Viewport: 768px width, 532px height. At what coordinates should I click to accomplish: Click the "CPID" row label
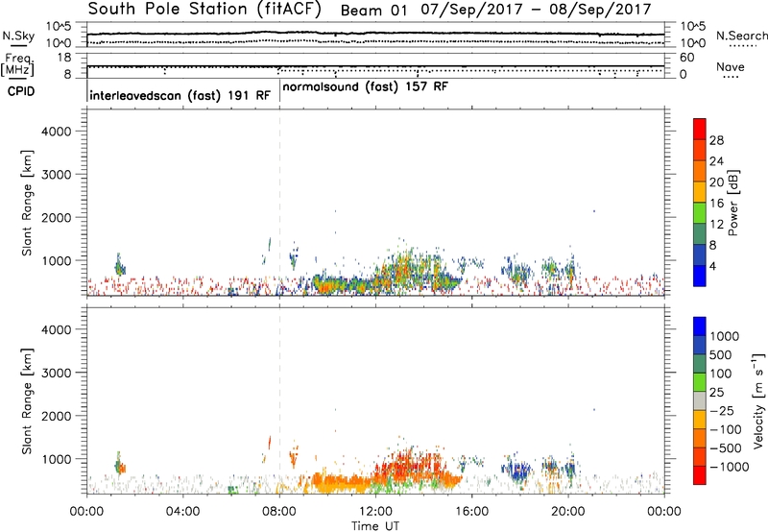21,91
